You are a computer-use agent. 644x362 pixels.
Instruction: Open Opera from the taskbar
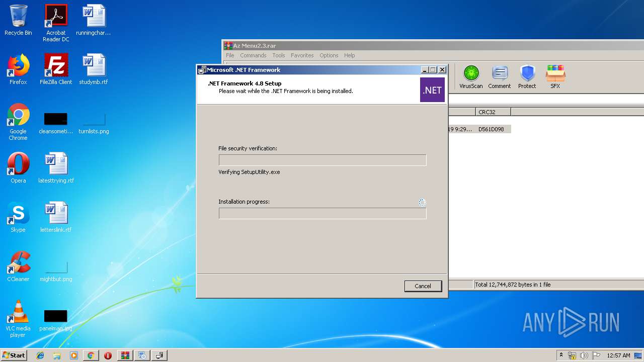coord(108,355)
